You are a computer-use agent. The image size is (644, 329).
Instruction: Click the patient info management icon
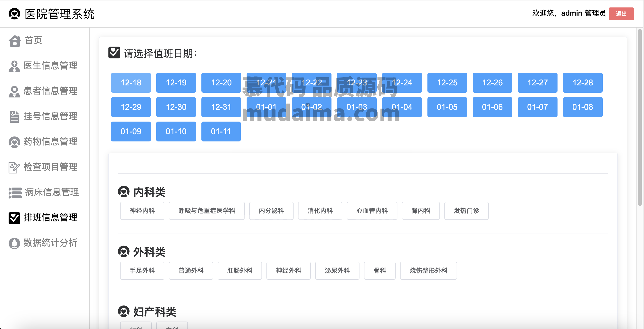14,92
